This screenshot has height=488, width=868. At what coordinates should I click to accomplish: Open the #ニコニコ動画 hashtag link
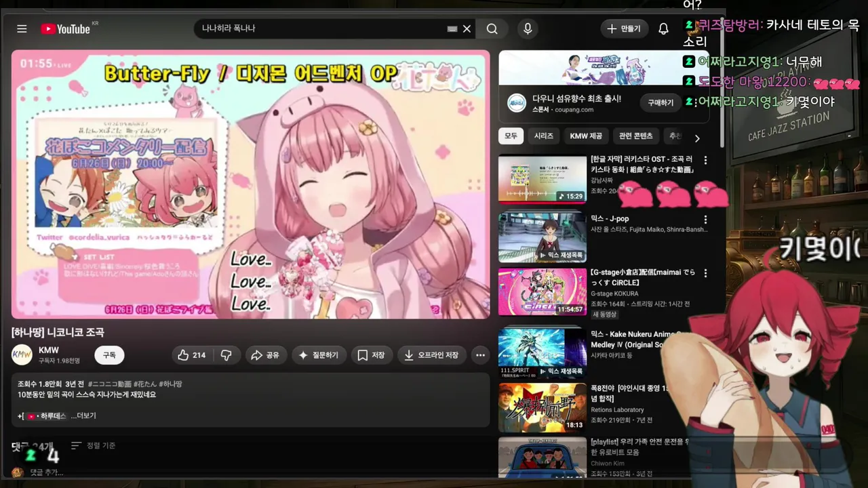click(x=110, y=384)
